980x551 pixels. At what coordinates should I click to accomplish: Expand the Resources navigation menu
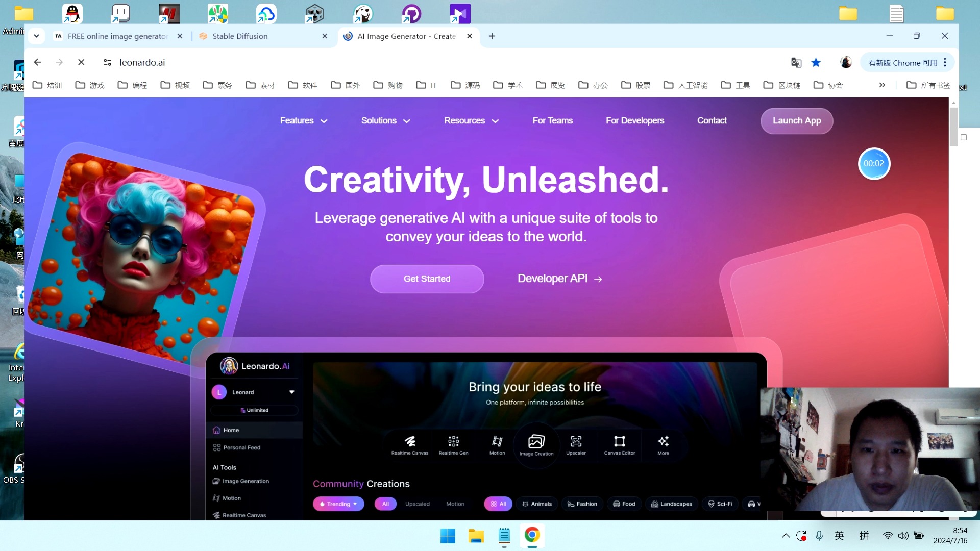click(x=471, y=121)
